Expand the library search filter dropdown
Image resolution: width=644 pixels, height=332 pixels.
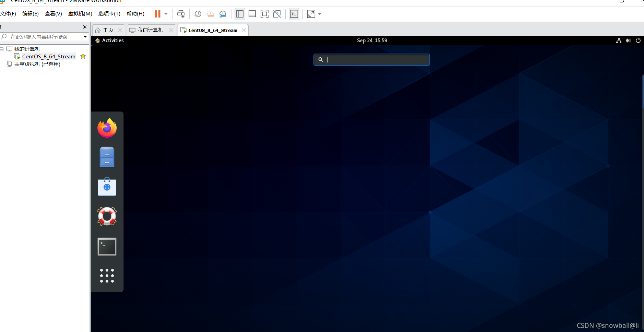pyautogui.click(x=84, y=36)
